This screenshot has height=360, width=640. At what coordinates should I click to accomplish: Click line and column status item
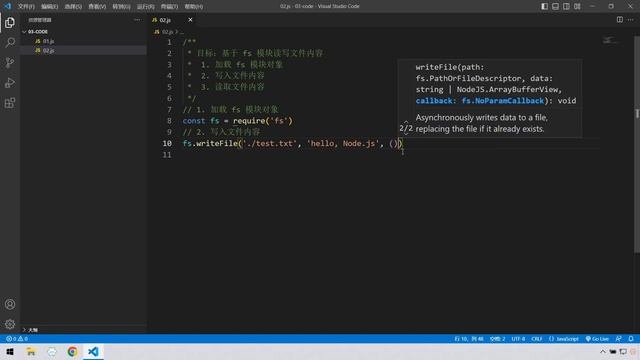[469, 339]
